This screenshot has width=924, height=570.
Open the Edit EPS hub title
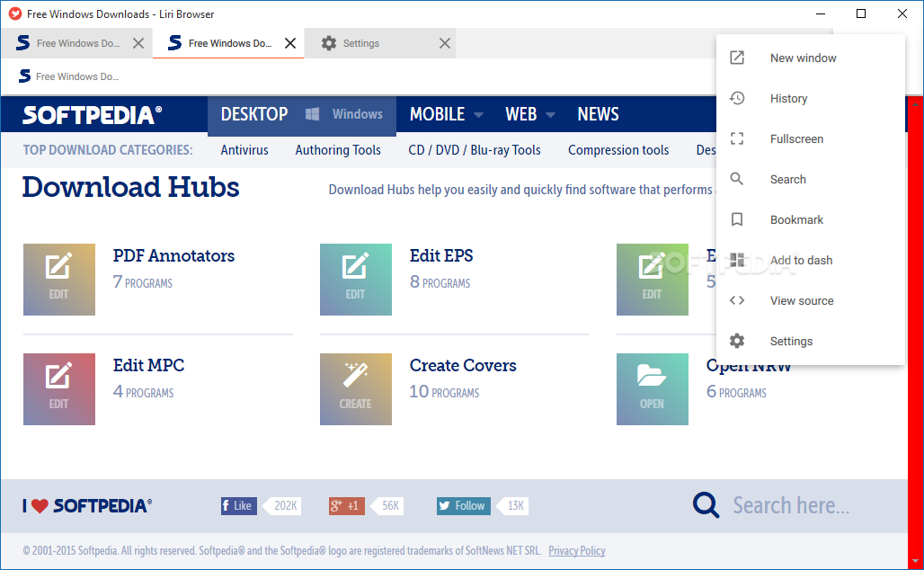(441, 255)
